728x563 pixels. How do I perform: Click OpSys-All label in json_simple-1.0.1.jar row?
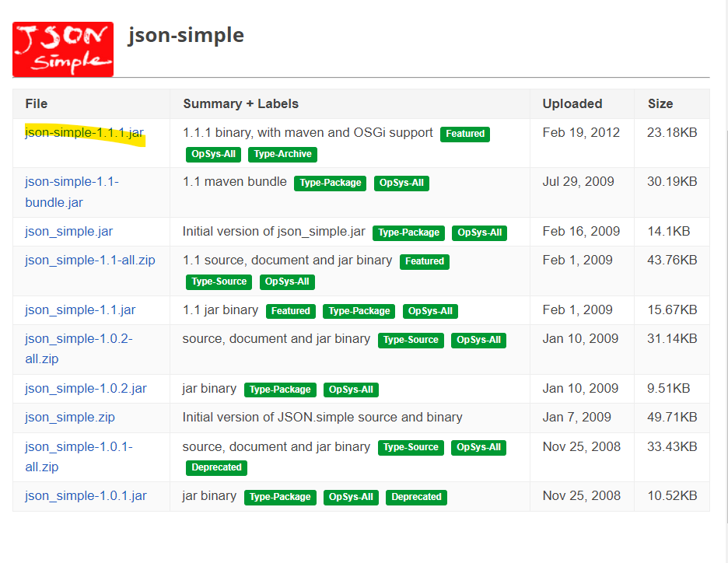pos(351,497)
